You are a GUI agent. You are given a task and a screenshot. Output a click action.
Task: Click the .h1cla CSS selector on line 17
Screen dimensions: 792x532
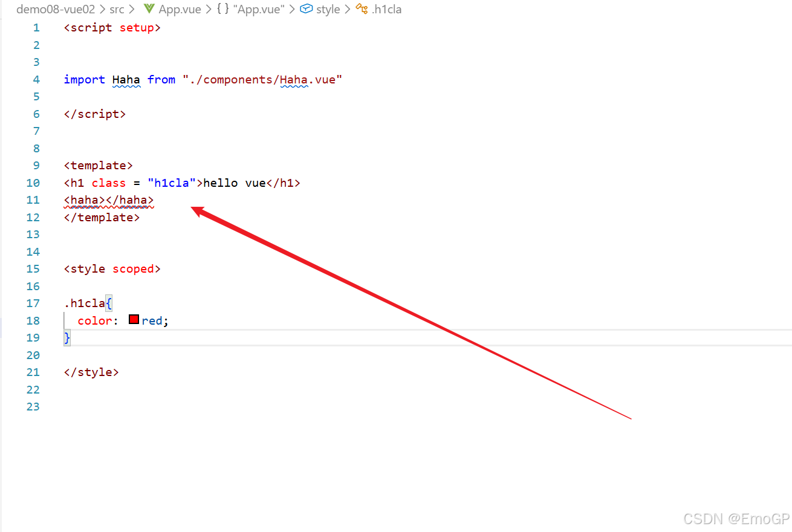85,303
